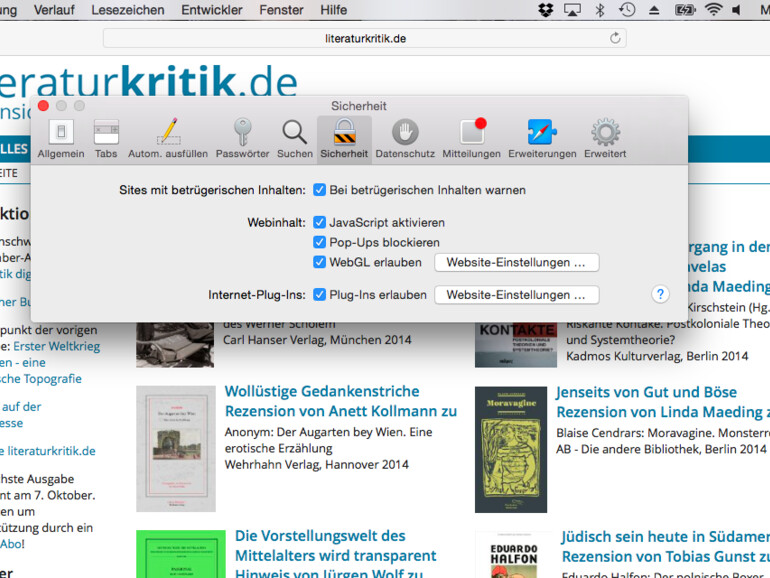Select the Sicherheit padlock pane
This screenshot has height=578, width=770.
click(x=344, y=138)
